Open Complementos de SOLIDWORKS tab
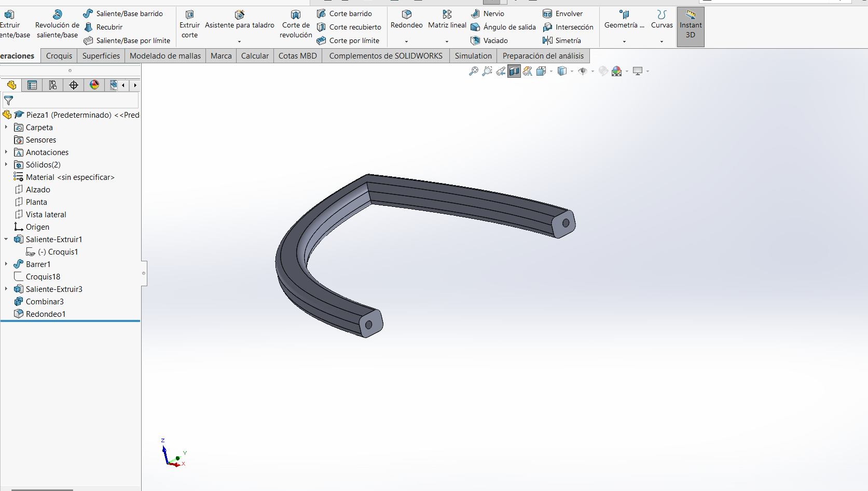 click(386, 55)
